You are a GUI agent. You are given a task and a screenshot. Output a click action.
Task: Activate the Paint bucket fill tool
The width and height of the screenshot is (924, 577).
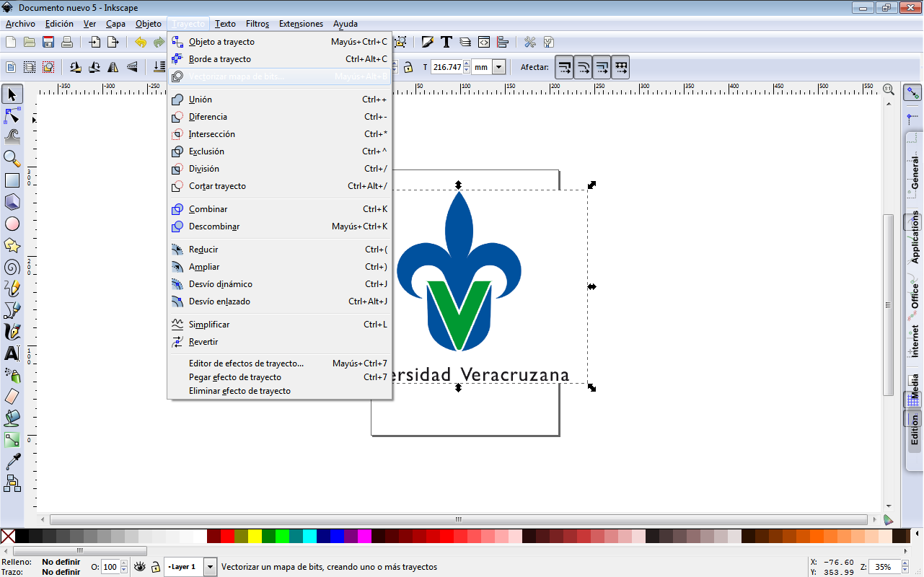click(x=12, y=418)
